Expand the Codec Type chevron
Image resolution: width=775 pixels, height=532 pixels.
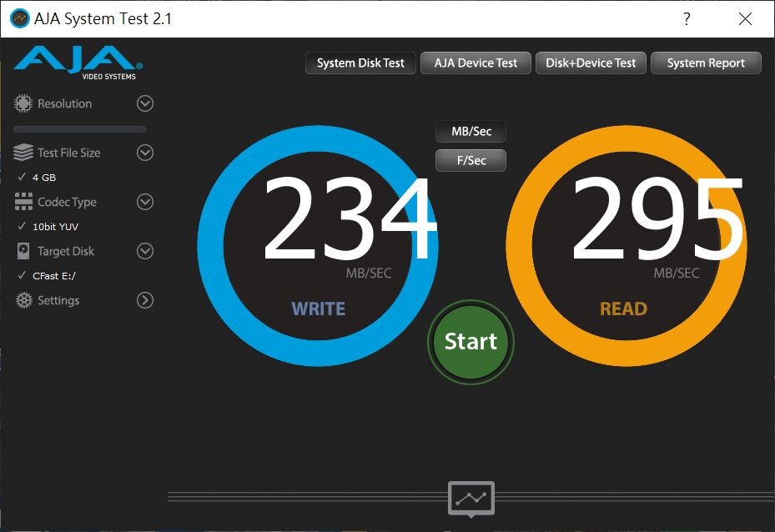pos(145,202)
